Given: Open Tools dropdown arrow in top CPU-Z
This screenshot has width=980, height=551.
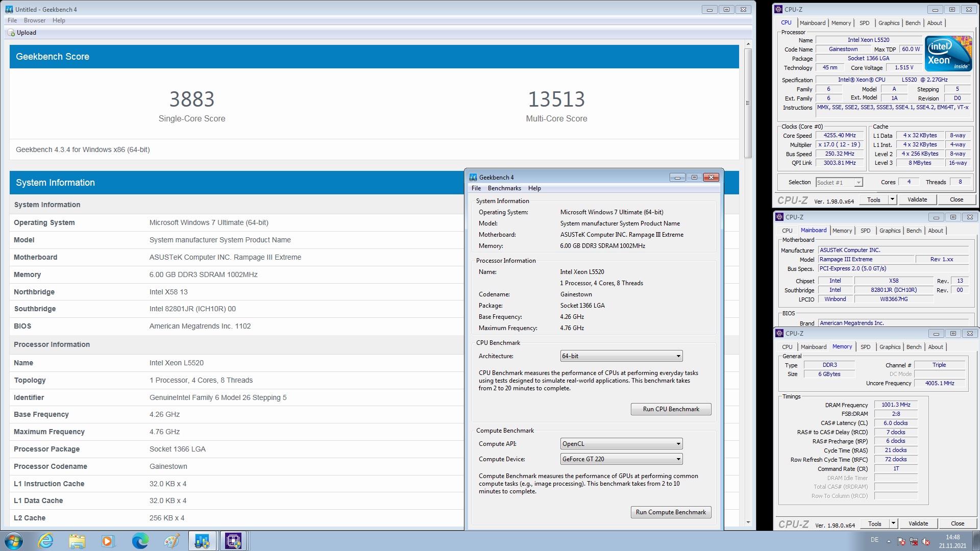Looking at the screenshot, I should 892,199.
